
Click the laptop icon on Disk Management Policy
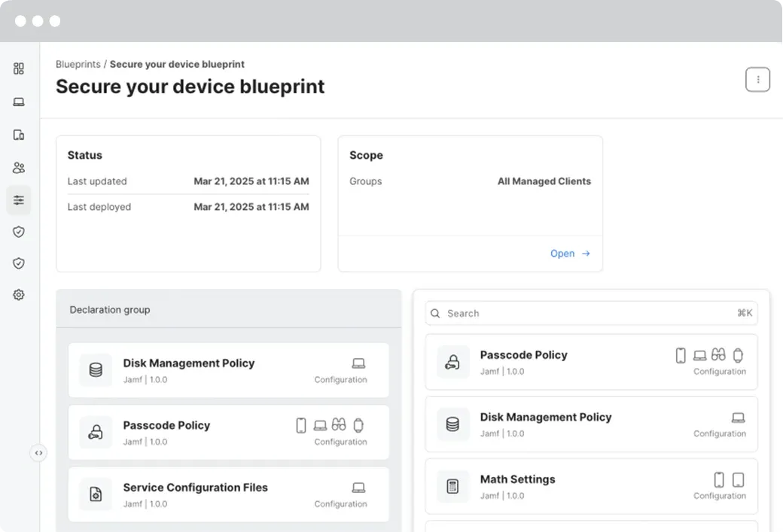coord(738,417)
